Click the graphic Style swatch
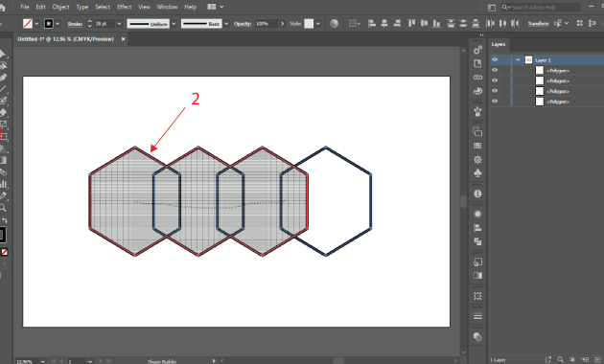The image size is (604, 364). click(x=309, y=24)
